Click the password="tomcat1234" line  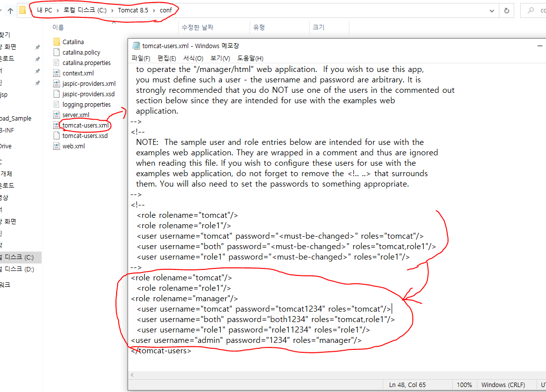pyautogui.click(x=264, y=309)
